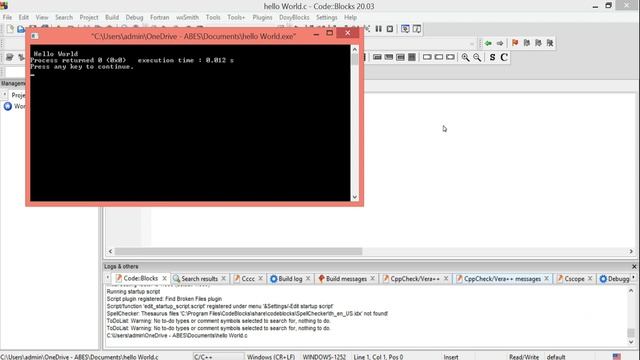Open the Help menu
The height and width of the screenshot is (360, 640).
(350, 18)
